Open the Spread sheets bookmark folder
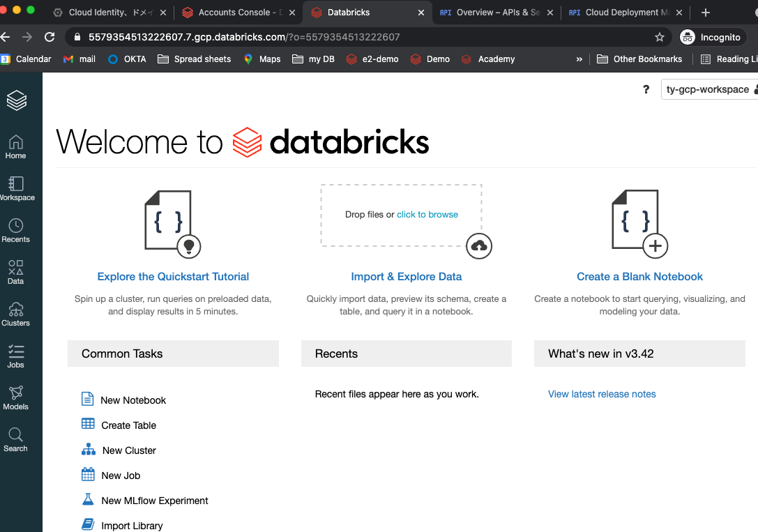Screen dimensions: 758x532 point(195,59)
